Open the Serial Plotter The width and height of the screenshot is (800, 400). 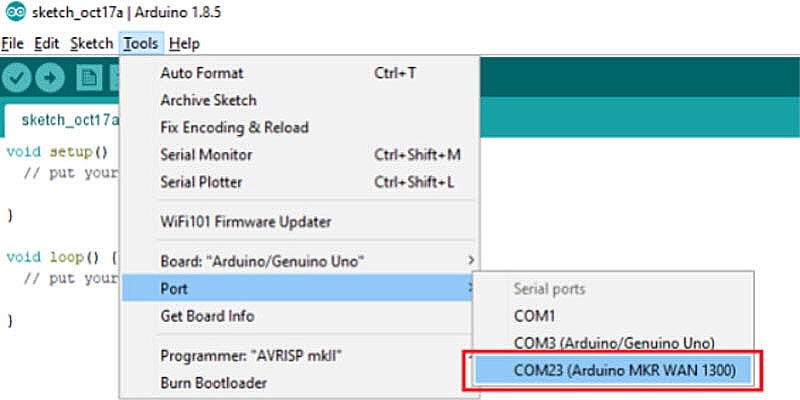[x=201, y=182]
